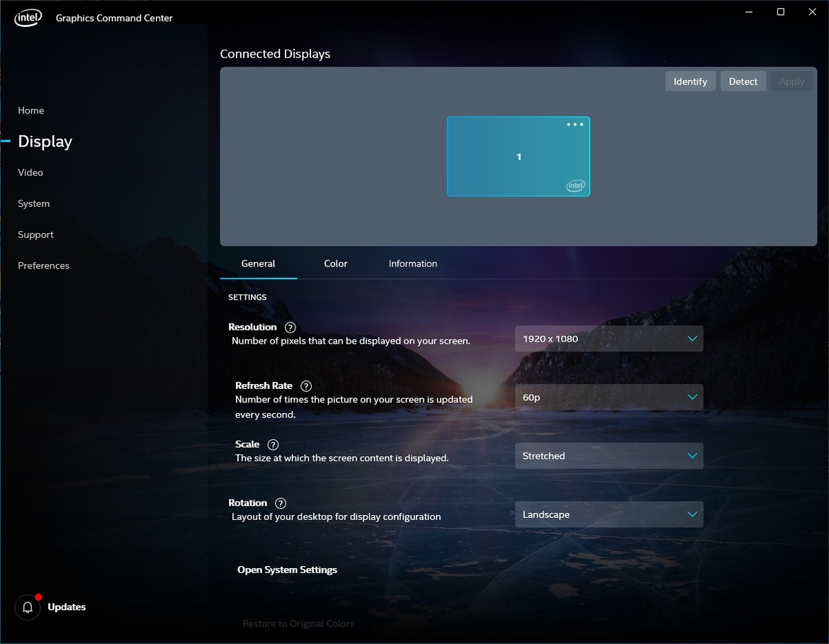Screen dimensions: 829x644
Task: Click Open System Settings link
Action: coord(287,570)
